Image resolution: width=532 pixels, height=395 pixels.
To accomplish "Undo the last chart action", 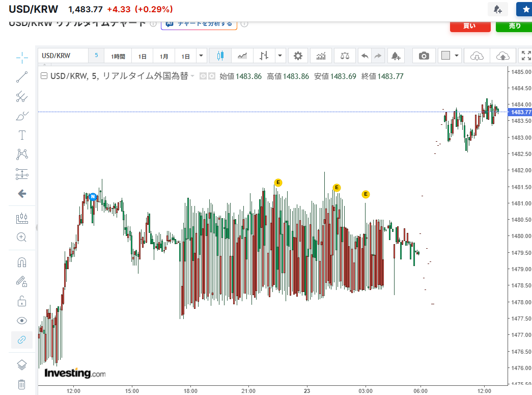I will click(x=365, y=55).
